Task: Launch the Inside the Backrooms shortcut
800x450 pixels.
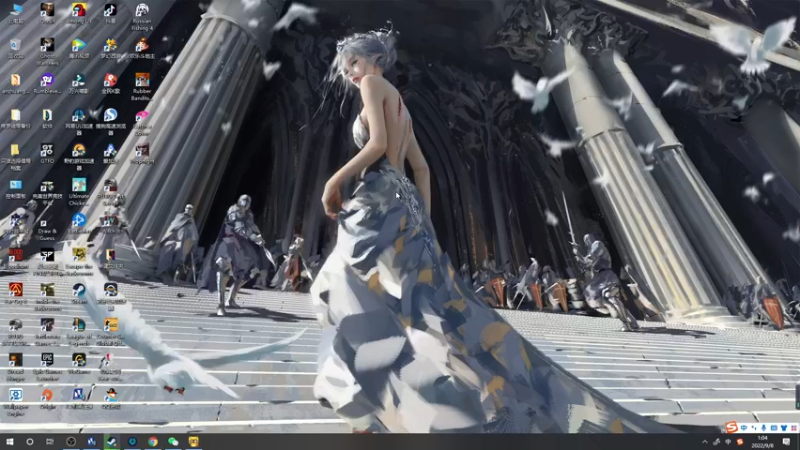Action: [x=47, y=290]
